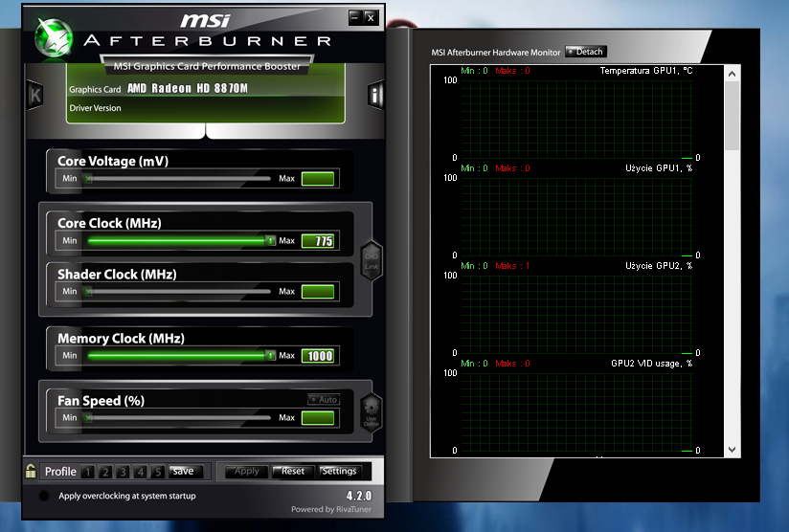
Task: Click the Core Clock value 775 box
Action: pyautogui.click(x=318, y=241)
